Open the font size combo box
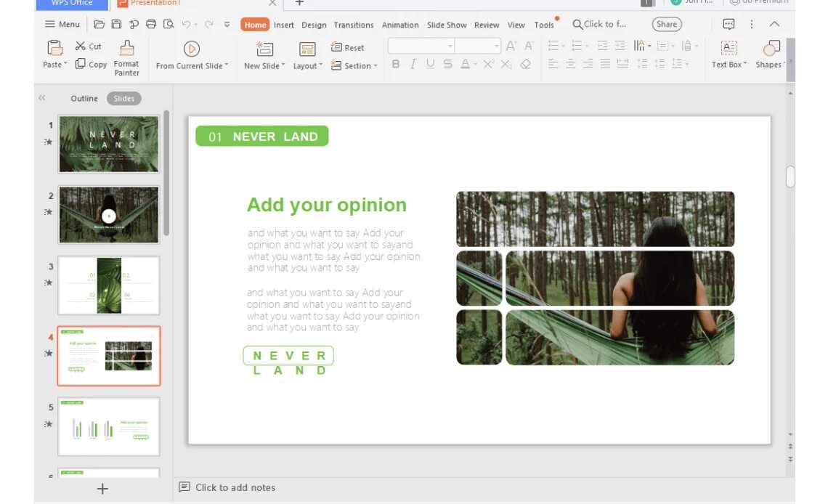828x504 pixels. [x=478, y=46]
